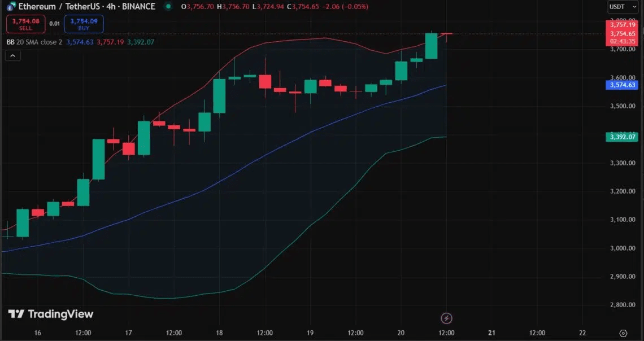Click the Ethereum coin logo icon
This screenshot has width=644, height=341.
click(x=11, y=7)
